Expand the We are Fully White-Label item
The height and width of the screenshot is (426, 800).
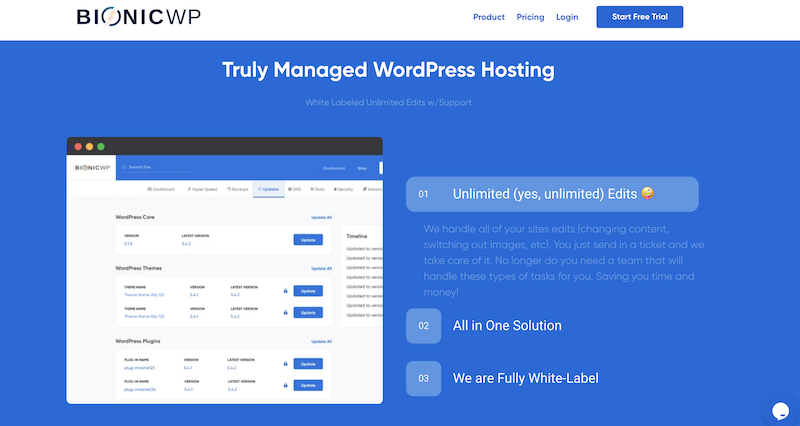click(526, 379)
